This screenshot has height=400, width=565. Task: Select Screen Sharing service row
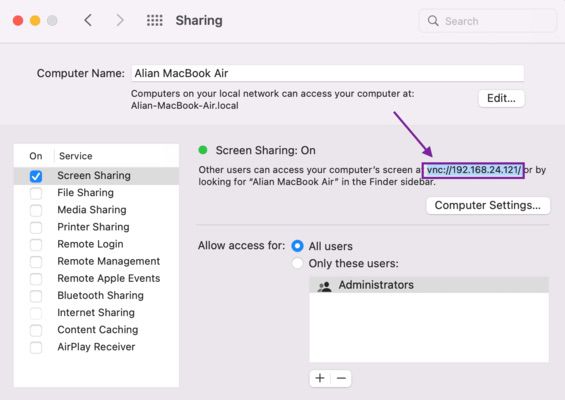point(96,176)
